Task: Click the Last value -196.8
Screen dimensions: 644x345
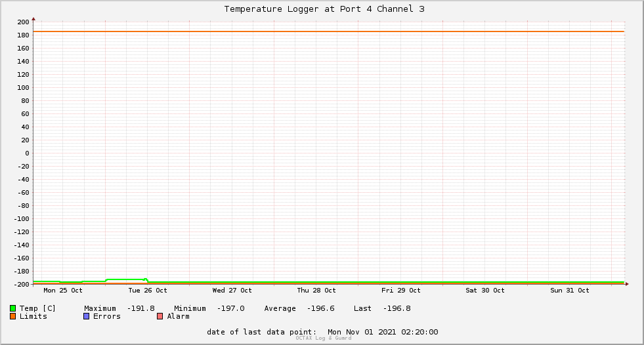Action: click(x=397, y=308)
